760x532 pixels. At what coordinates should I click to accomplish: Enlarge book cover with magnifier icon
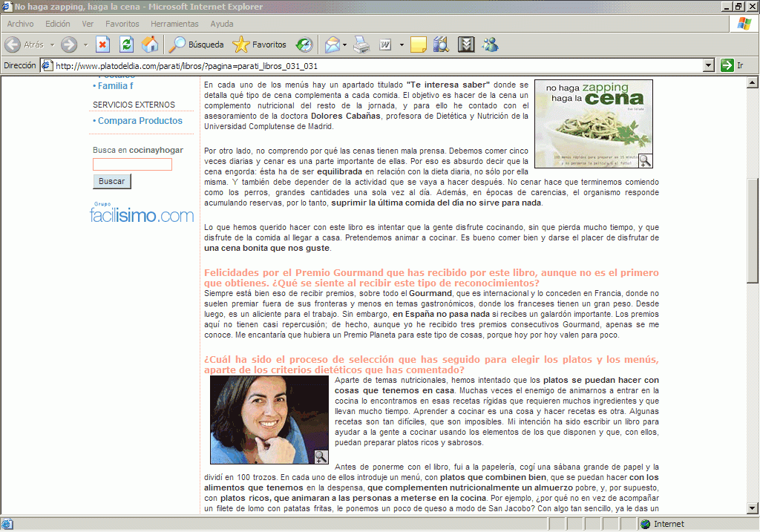coord(645,160)
